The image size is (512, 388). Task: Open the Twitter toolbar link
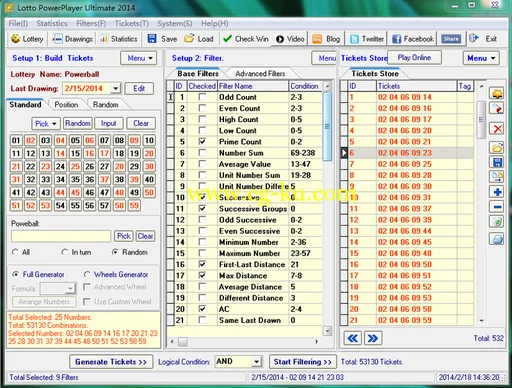tap(367, 39)
